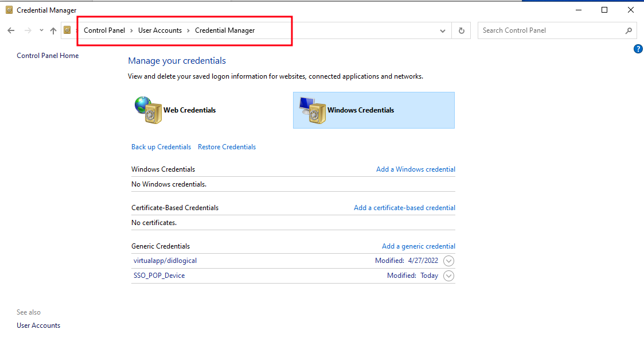Open Windows Credentials vault
The height and width of the screenshot is (341, 644).
(362, 110)
